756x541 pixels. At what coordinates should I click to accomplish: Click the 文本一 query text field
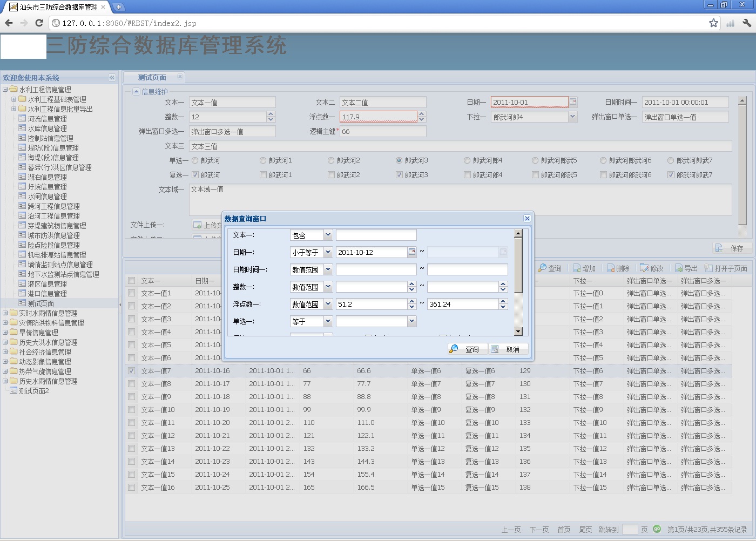coord(376,235)
